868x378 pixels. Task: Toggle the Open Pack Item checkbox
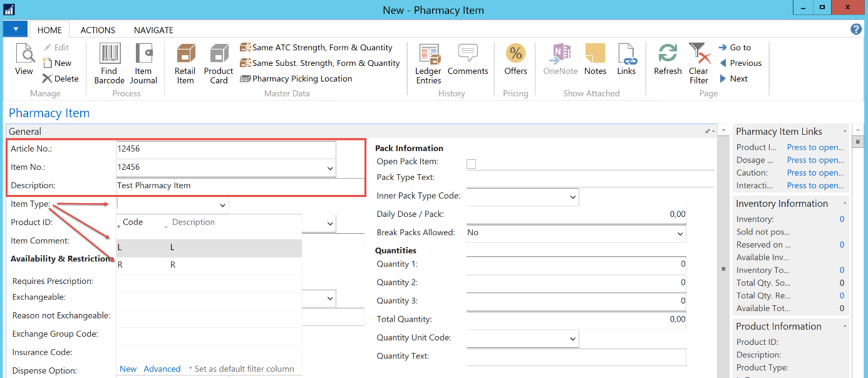(x=471, y=164)
